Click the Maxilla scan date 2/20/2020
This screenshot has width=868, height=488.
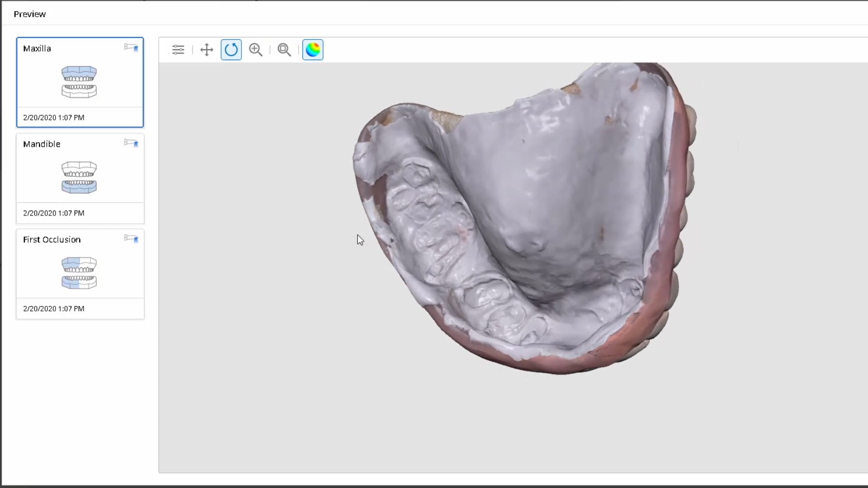(x=54, y=117)
